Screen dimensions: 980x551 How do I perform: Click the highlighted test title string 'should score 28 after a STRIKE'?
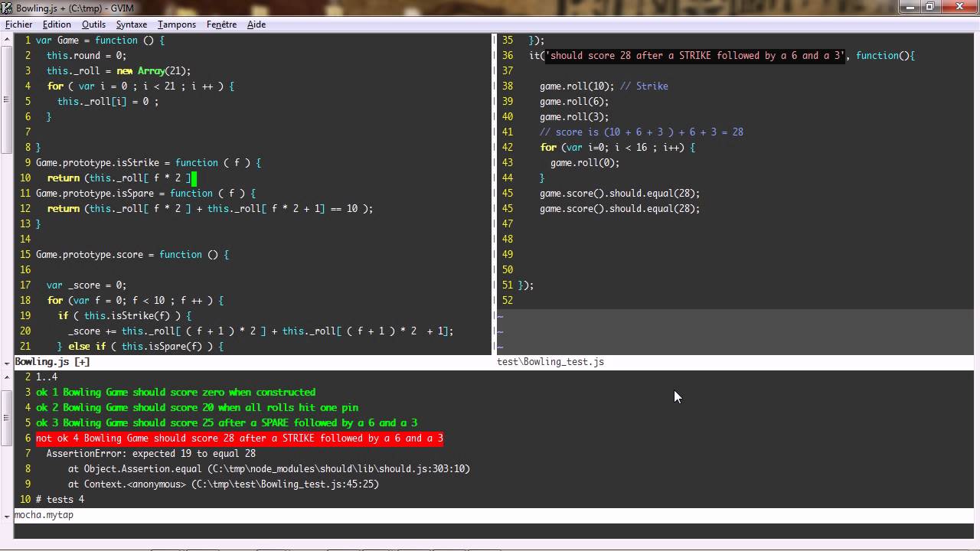(694, 56)
